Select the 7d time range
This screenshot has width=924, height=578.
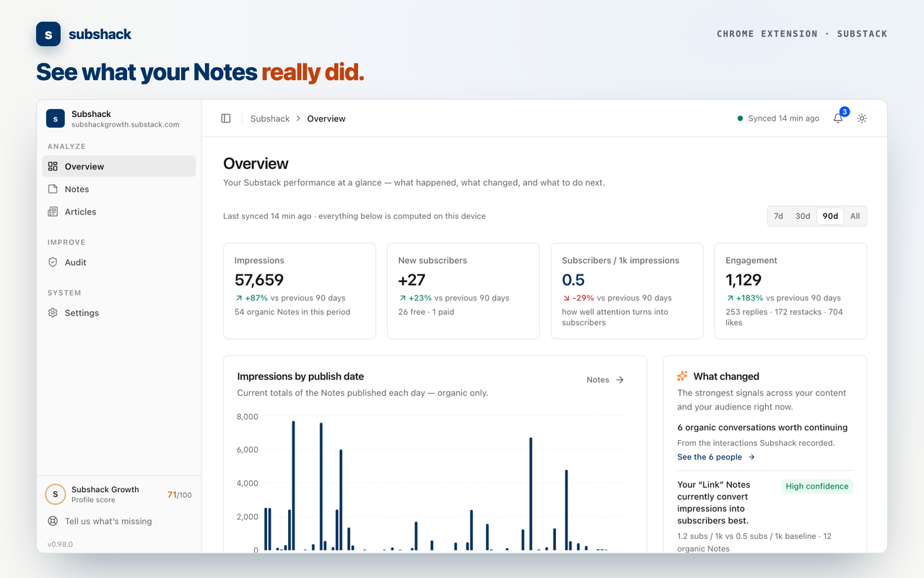[778, 216]
